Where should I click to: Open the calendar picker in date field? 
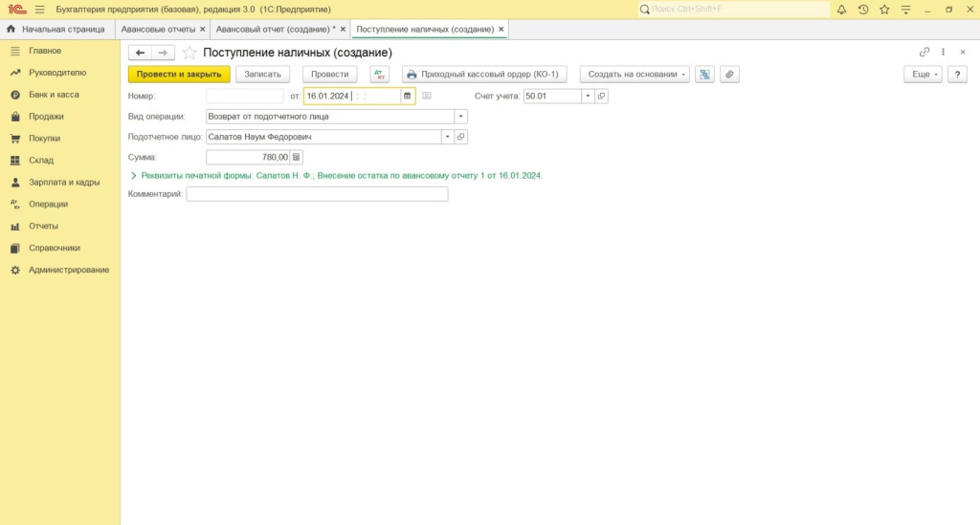[408, 96]
